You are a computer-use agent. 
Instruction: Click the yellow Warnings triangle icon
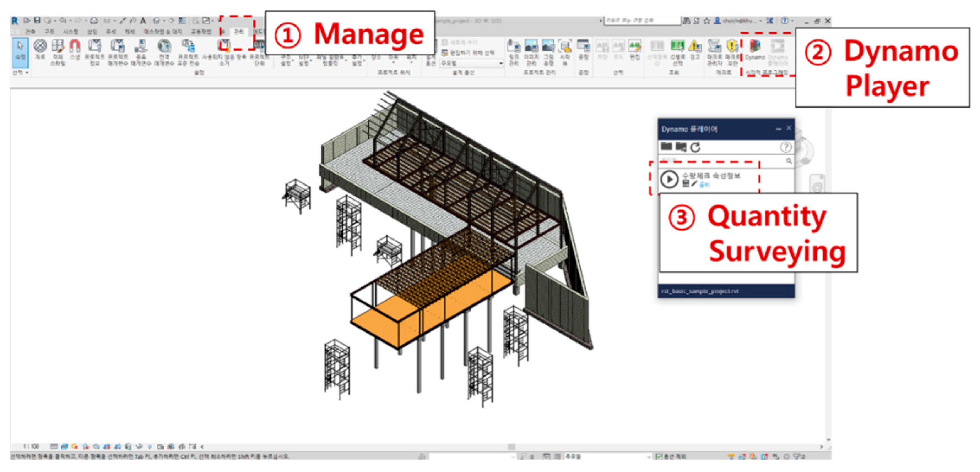(695, 47)
